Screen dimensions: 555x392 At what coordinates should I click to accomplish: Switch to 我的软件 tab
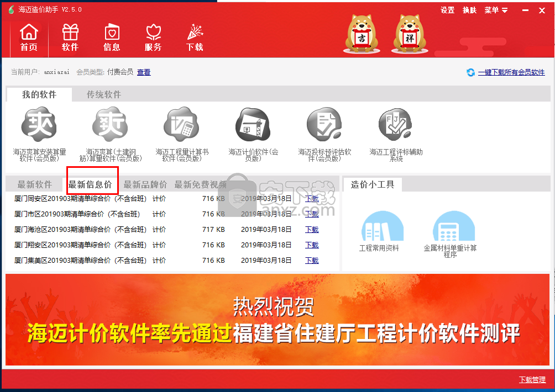[x=39, y=95]
